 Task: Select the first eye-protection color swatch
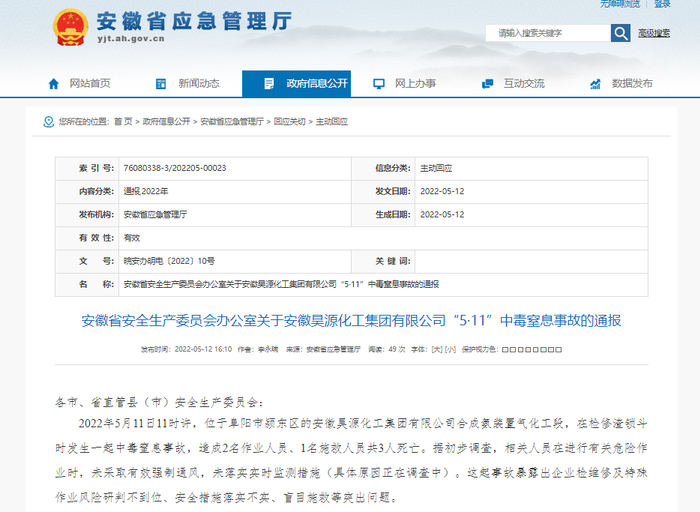pyautogui.click(x=505, y=350)
